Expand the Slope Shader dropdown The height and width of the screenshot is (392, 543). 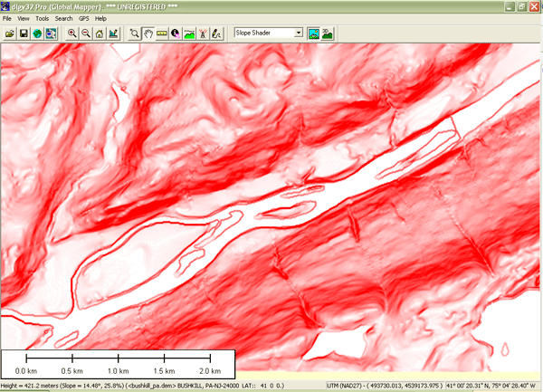tap(299, 33)
